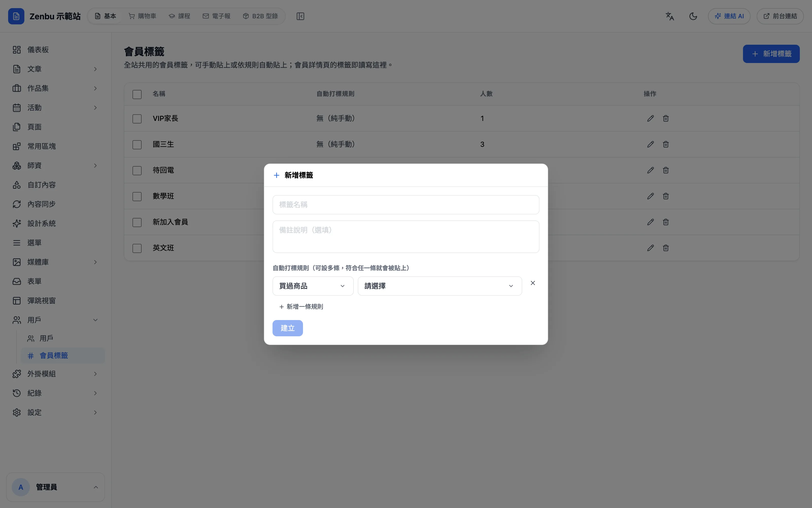Switch to the 電子報 tab
Screen dimensions: 812x508
click(x=217, y=16)
